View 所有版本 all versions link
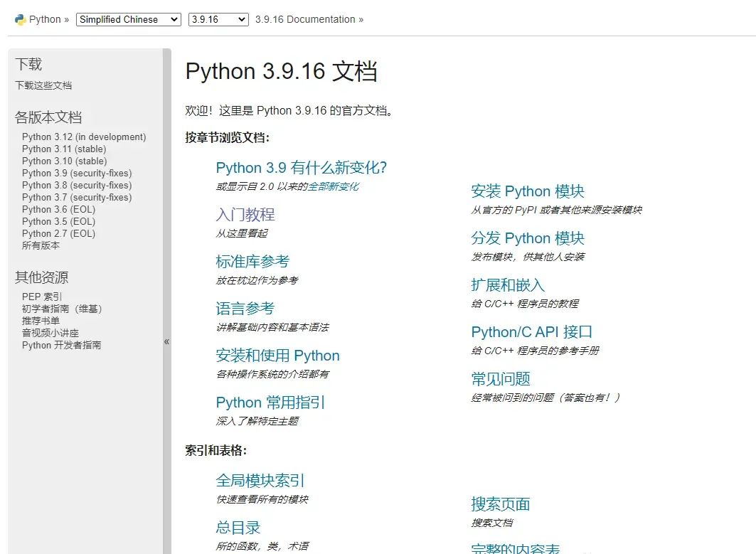756x554 pixels. click(x=41, y=245)
